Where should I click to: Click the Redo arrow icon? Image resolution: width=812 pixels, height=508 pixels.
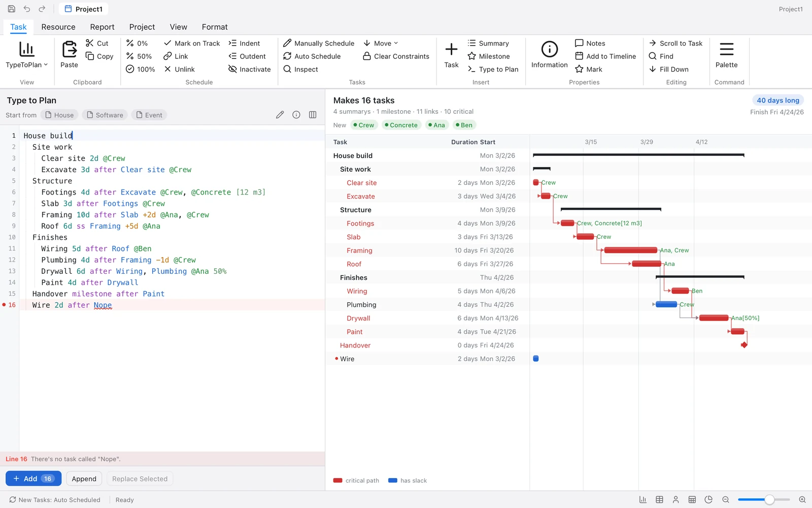[x=42, y=9]
